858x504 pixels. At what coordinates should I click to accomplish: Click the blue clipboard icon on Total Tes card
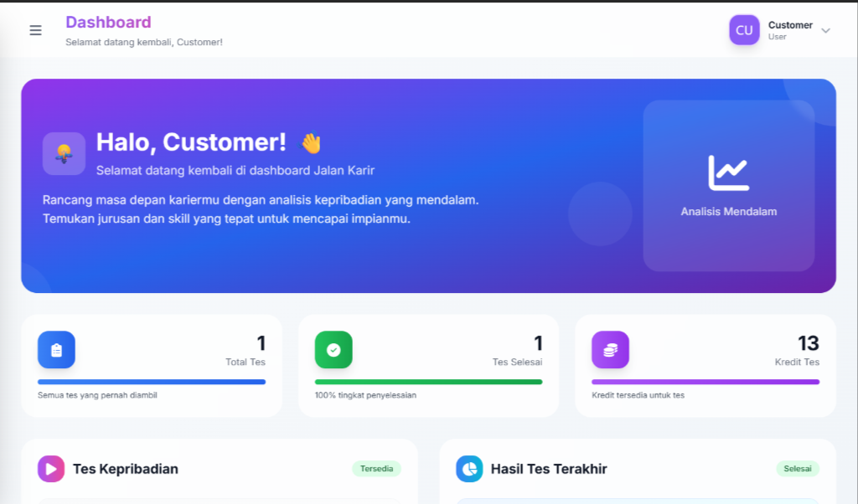click(x=56, y=350)
